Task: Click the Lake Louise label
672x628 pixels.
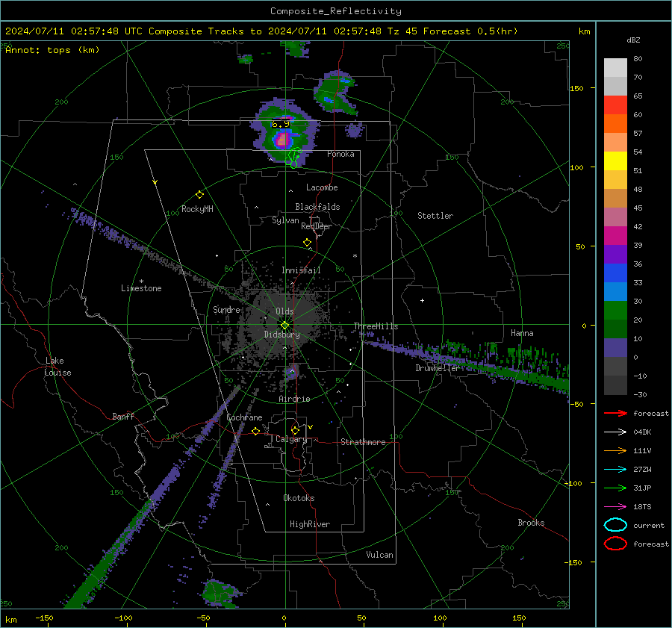Action: 57,367
